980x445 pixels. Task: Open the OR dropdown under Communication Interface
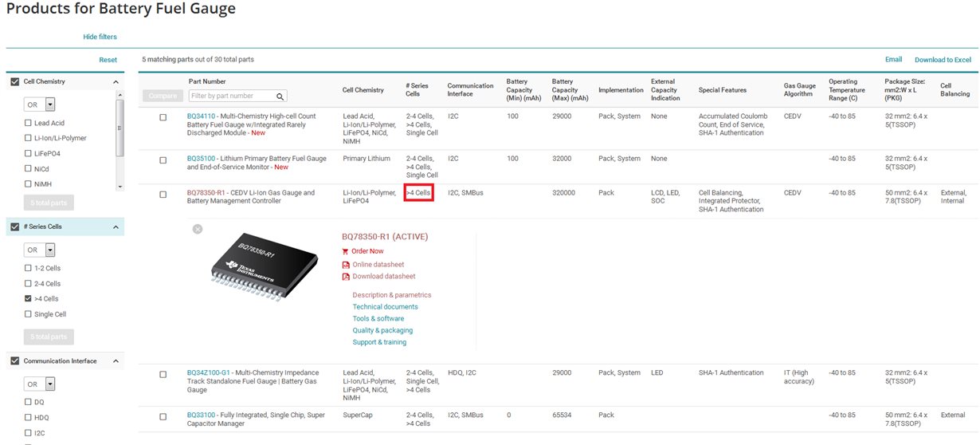pyautogui.click(x=39, y=384)
